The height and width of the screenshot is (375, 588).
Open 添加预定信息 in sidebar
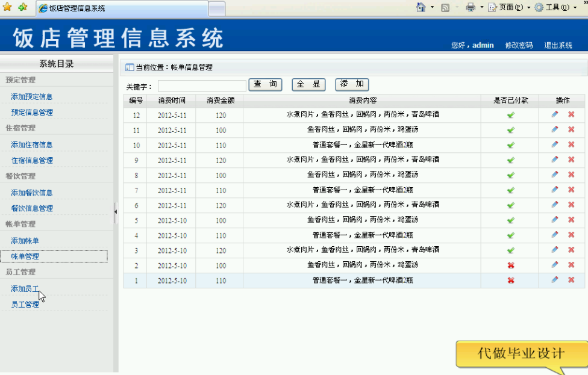point(32,97)
